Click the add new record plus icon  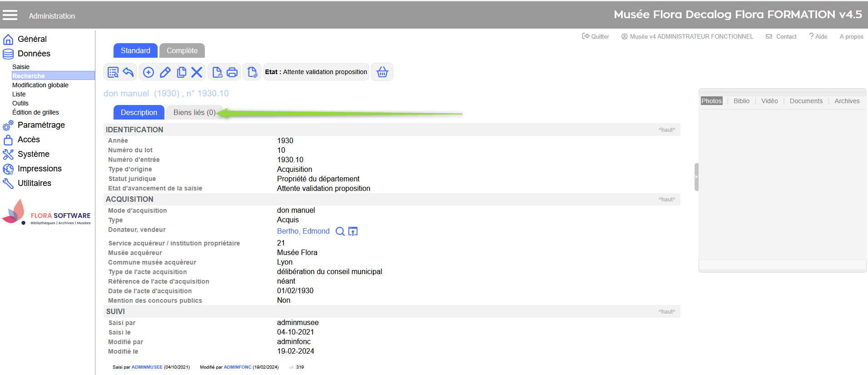click(149, 72)
